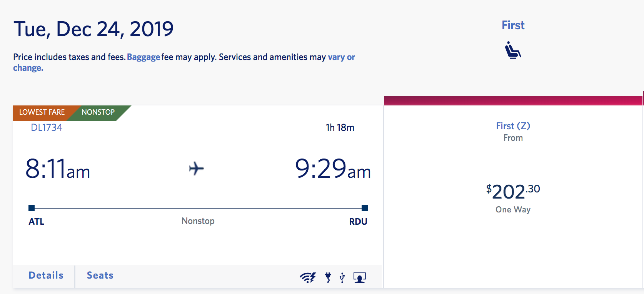Click the airplane icon between flight times
644x294 pixels.
196,169
